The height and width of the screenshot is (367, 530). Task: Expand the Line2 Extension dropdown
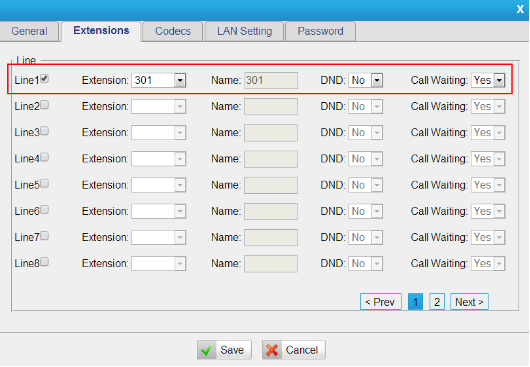(x=159, y=106)
